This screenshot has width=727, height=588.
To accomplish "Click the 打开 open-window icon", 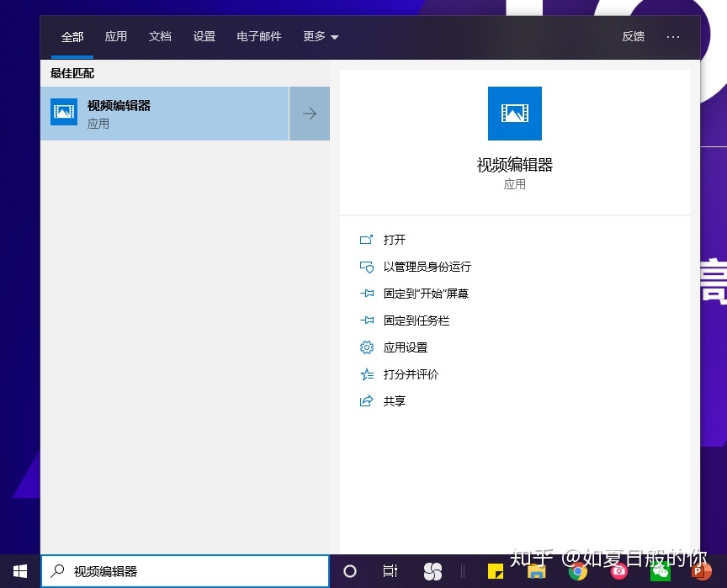I will [366, 240].
